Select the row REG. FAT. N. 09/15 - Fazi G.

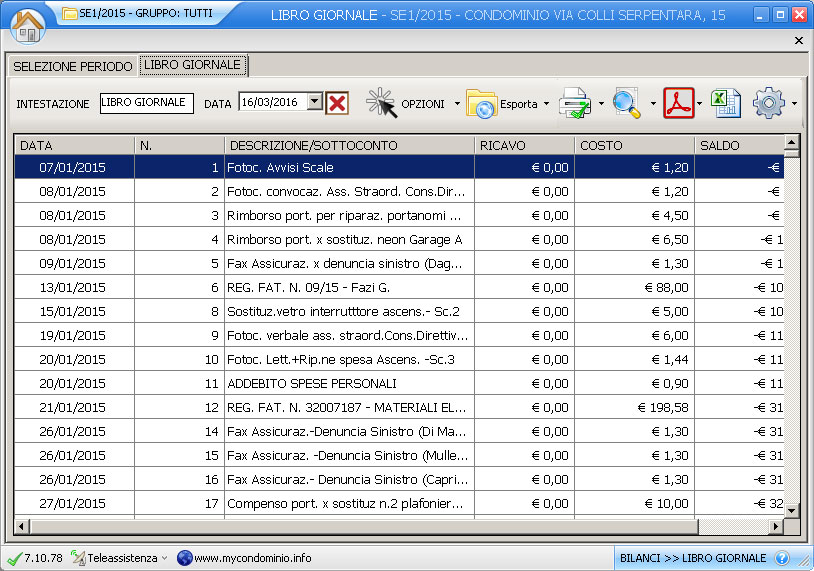click(348, 287)
